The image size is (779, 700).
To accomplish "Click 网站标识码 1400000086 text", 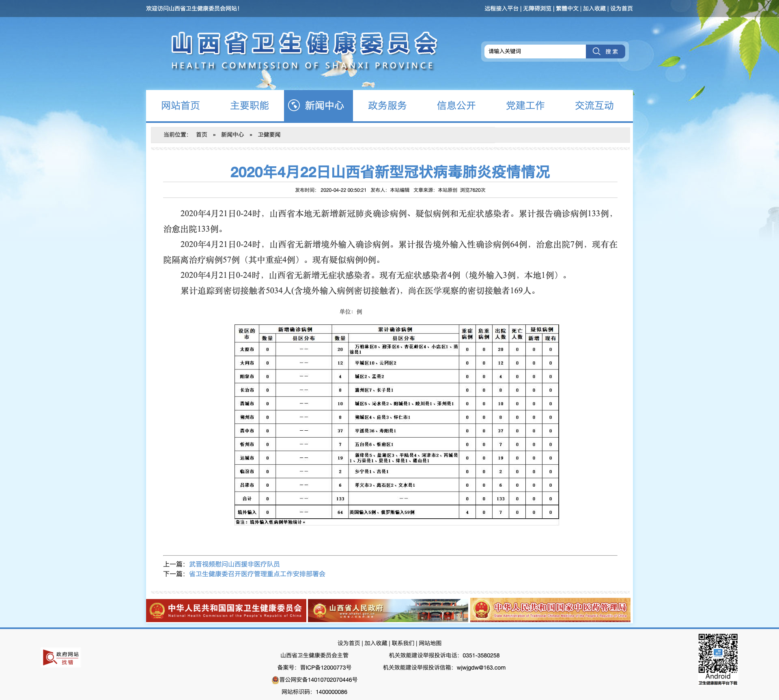I will (314, 692).
